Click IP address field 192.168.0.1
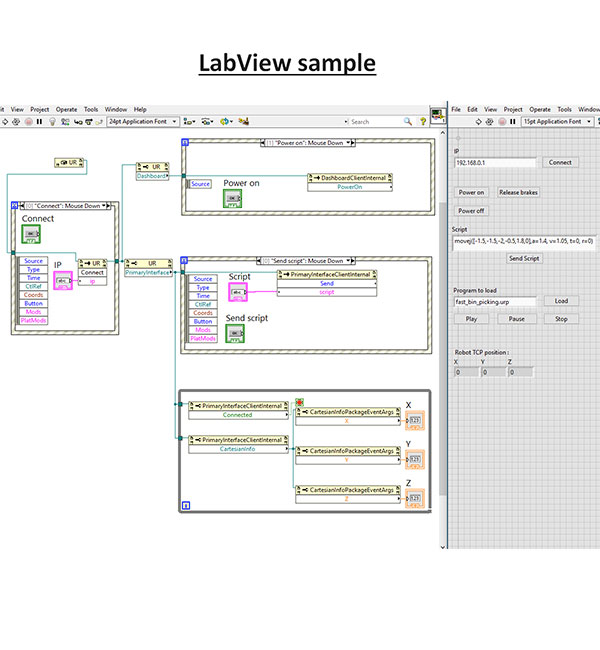This screenshot has width=600, height=650. [x=495, y=163]
